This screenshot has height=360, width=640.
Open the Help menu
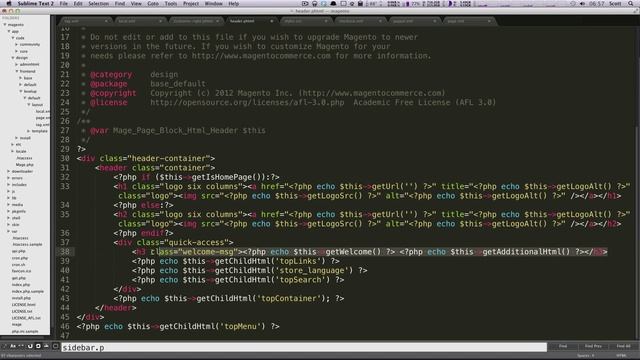pos(233,3)
